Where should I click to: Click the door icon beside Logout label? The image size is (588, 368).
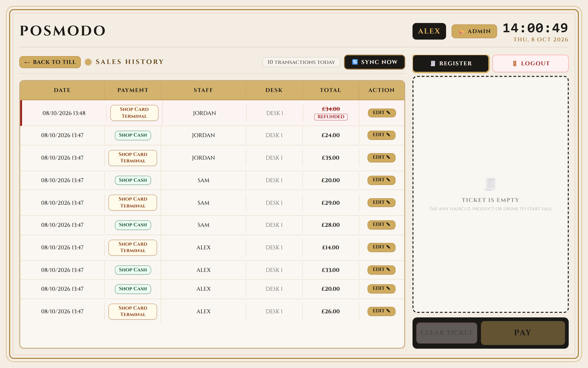point(514,64)
